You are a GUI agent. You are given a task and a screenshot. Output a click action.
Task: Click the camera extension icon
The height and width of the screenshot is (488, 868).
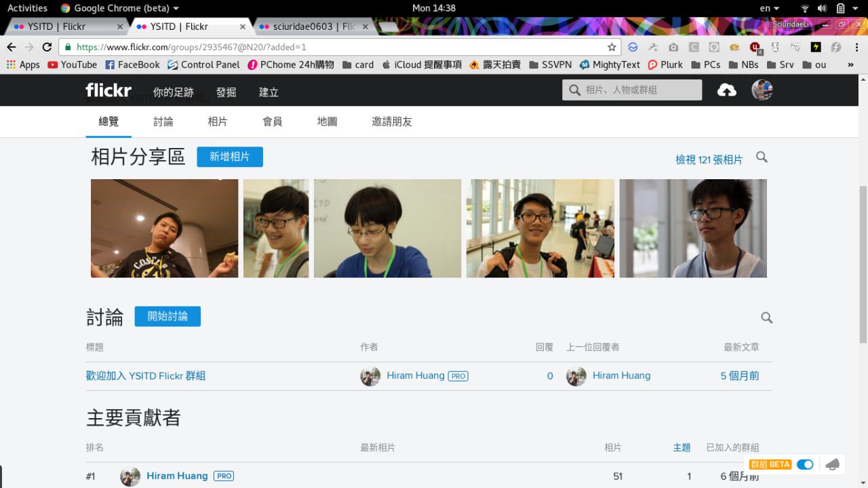point(673,47)
